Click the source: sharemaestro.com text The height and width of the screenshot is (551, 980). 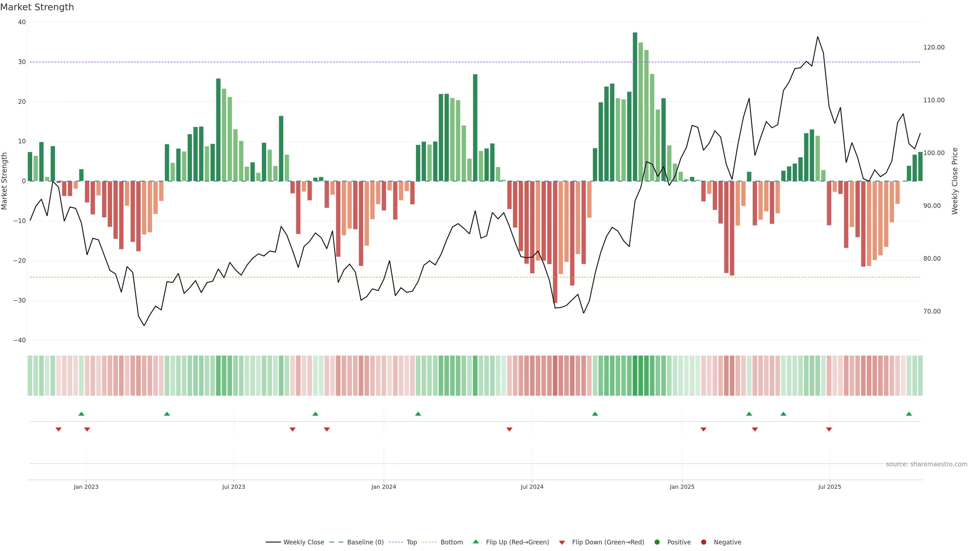click(926, 464)
